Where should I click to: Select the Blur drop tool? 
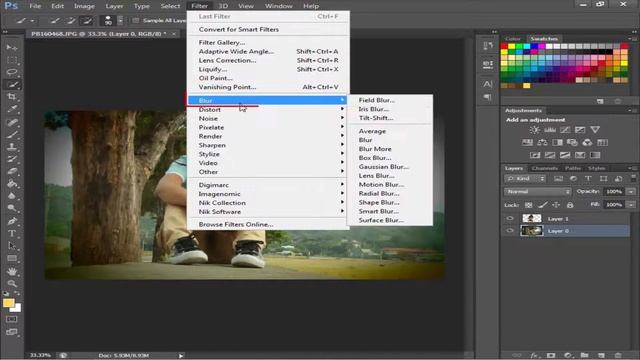(x=12, y=196)
